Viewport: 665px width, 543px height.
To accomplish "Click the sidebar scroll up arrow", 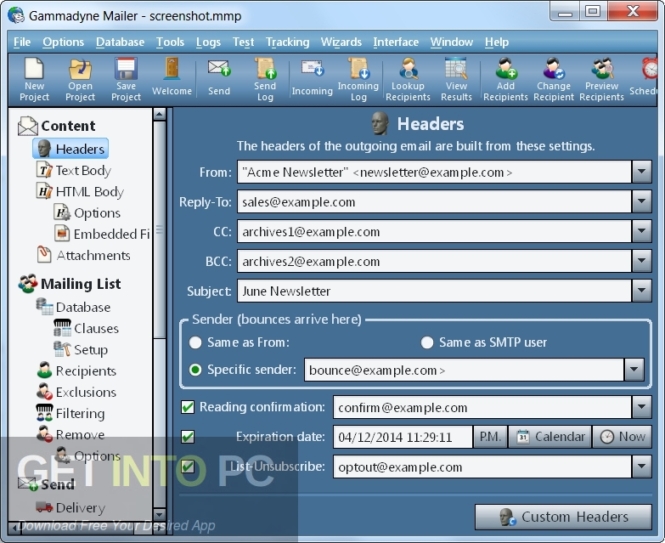I will [x=159, y=114].
